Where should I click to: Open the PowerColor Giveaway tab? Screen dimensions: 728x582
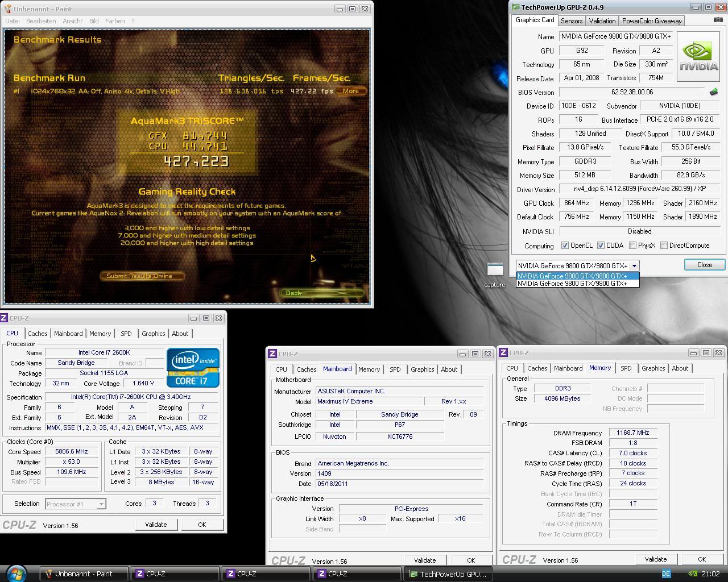pos(652,21)
